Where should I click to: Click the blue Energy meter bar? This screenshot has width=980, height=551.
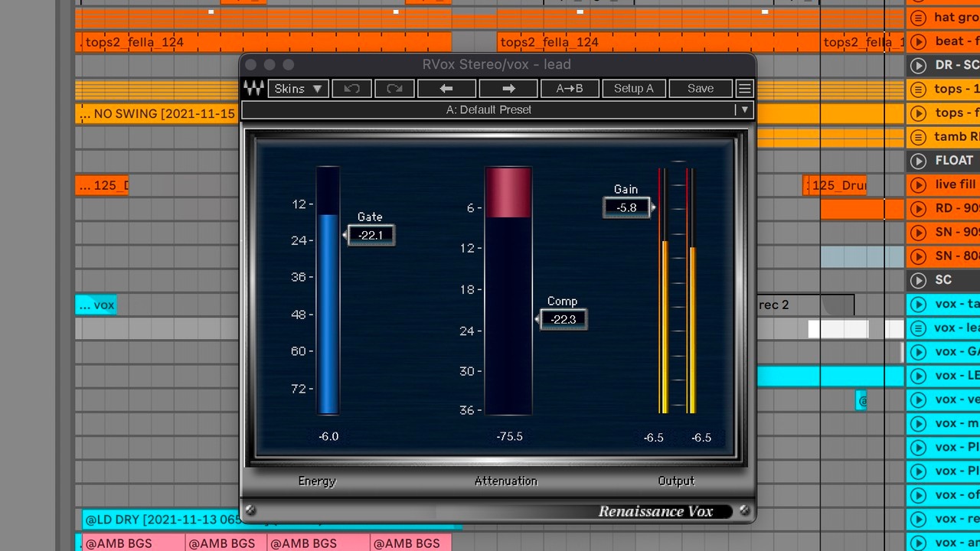(328, 314)
